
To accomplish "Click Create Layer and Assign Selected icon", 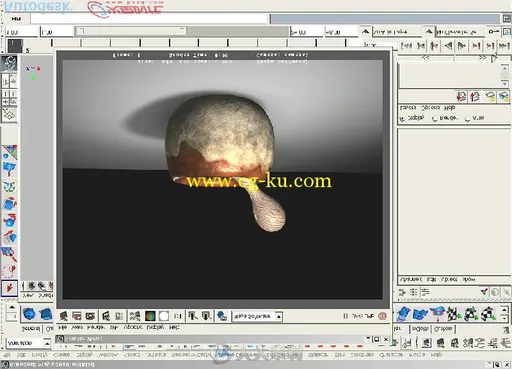I will click(503, 97).
